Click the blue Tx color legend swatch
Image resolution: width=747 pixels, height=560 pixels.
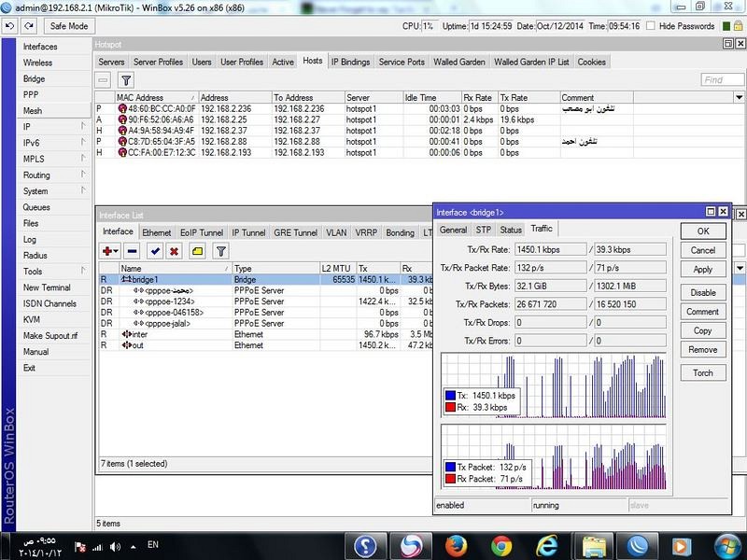pyautogui.click(x=450, y=395)
